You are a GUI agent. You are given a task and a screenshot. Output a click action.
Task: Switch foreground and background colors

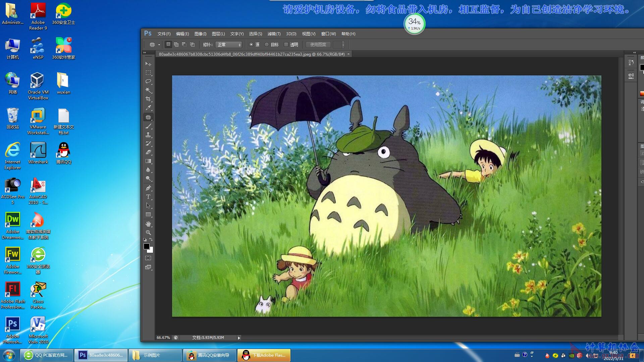(151, 239)
